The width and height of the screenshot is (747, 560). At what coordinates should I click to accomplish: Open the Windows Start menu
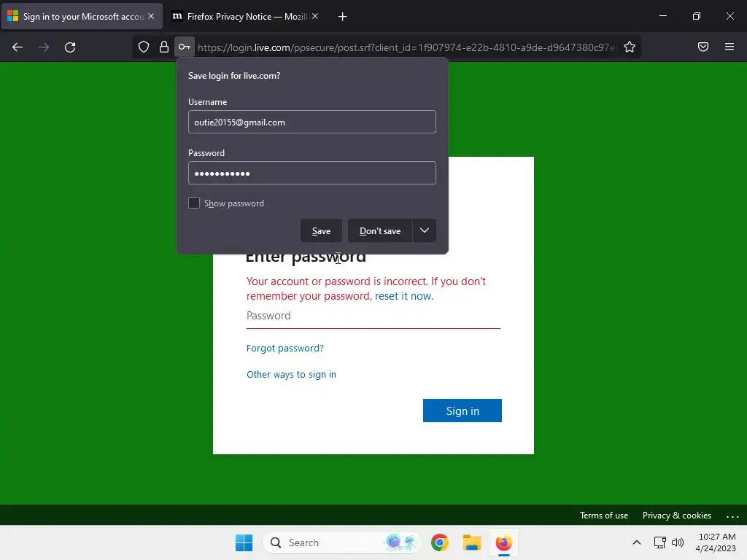pos(244,542)
